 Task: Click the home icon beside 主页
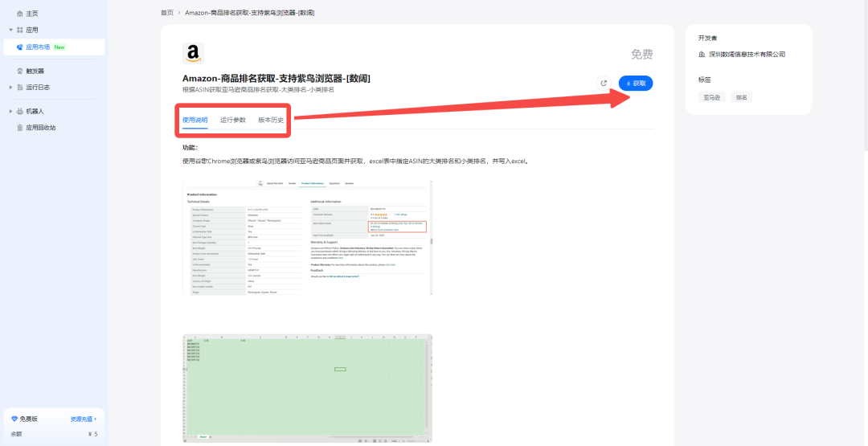pos(20,14)
